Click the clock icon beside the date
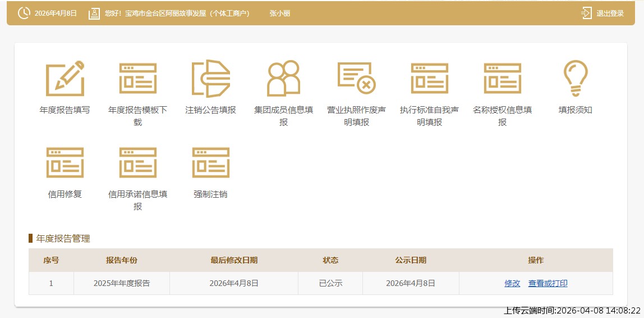Image resolution: width=644 pixels, height=318 pixels. click(x=24, y=13)
